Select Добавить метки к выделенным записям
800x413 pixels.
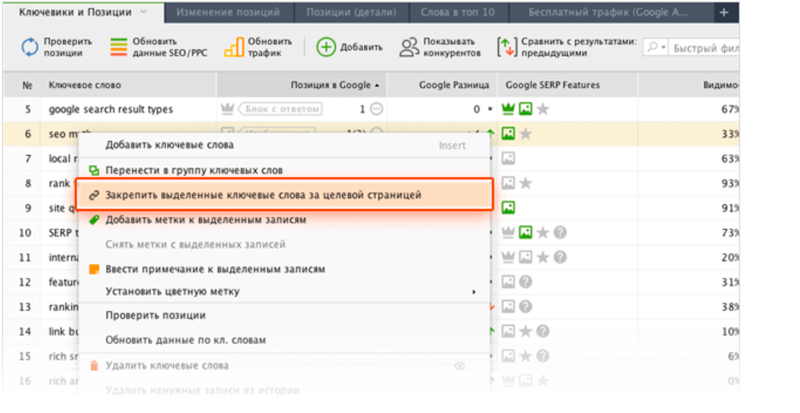(284, 220)
